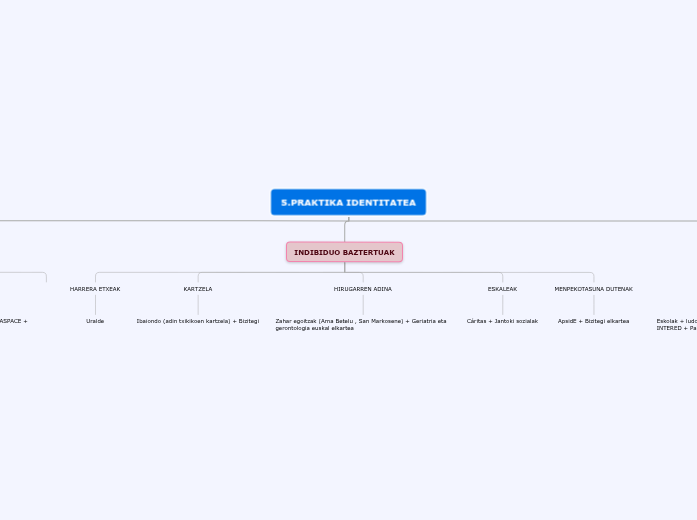Click connector joining root node to INDIBIDUO BAZTERTUAK
The height and width of the screenshot is (520, 697).
point(346,229)
